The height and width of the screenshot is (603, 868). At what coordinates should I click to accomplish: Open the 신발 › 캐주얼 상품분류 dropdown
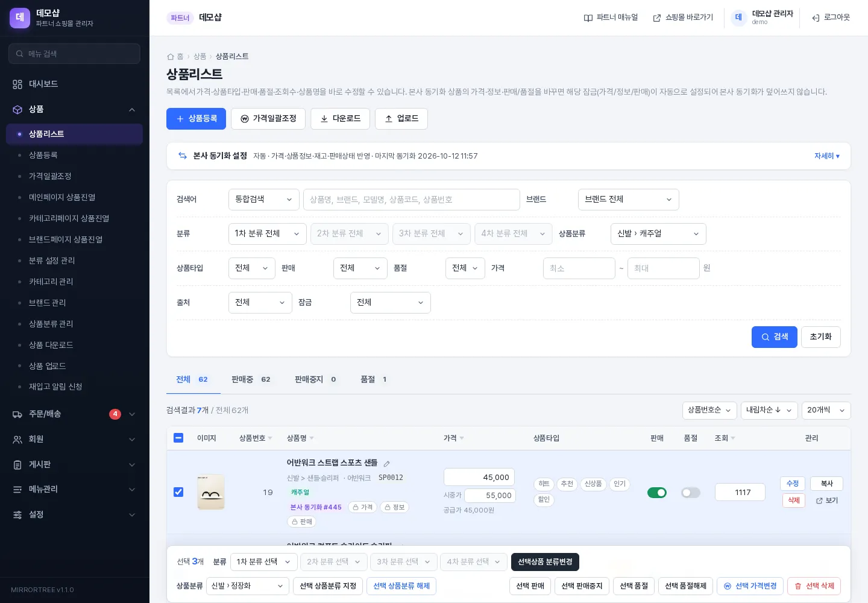[x=658, y=234]
